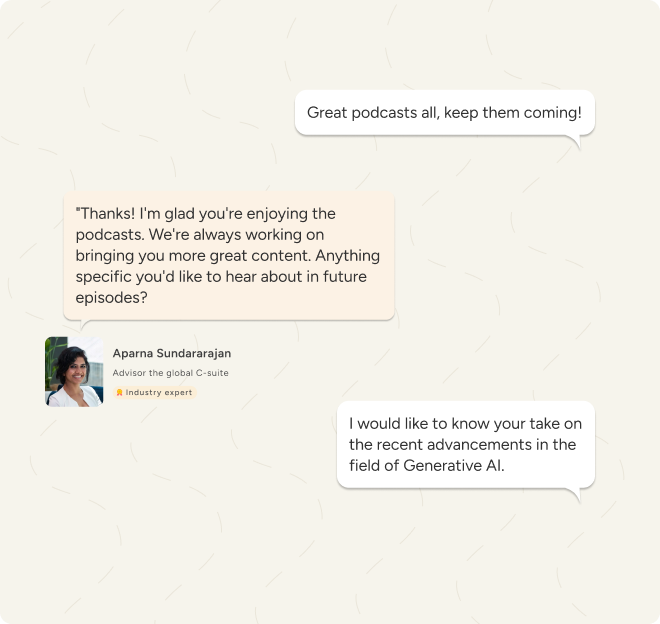This screenshot has height=624, width=660.
Task: Click the Aparna Sundararajan name
Action: pyautogui.click(x=172, y=353)
